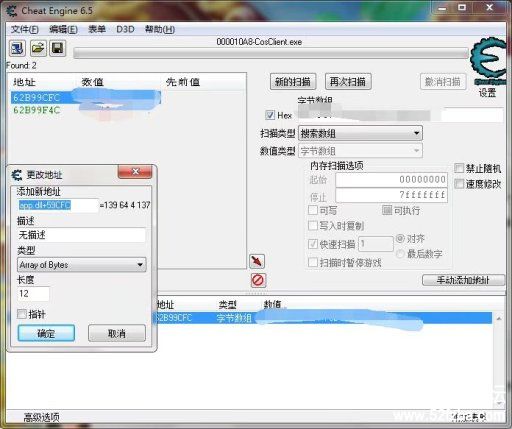
Task: Check the 可写 writable option
Action: point(313,210)
